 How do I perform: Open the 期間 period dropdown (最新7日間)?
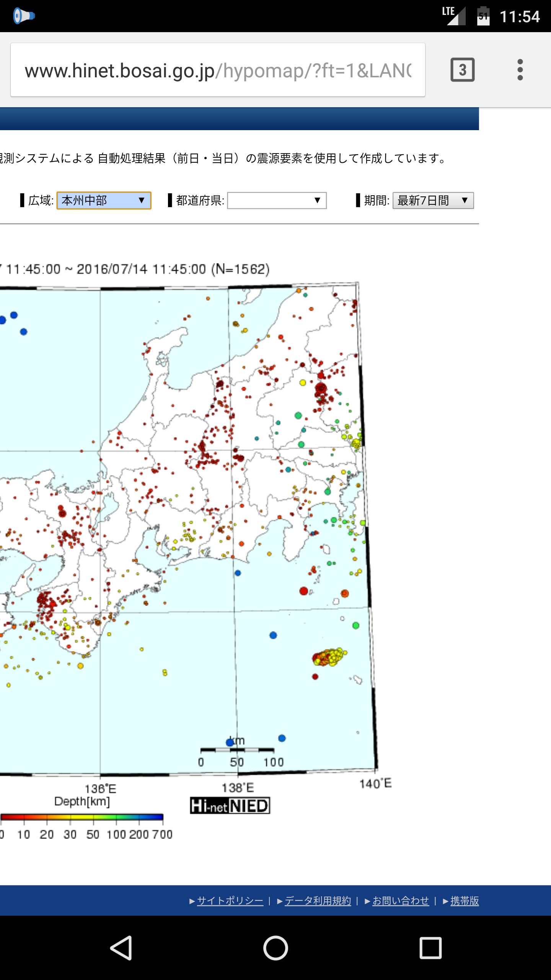point(433,200)
